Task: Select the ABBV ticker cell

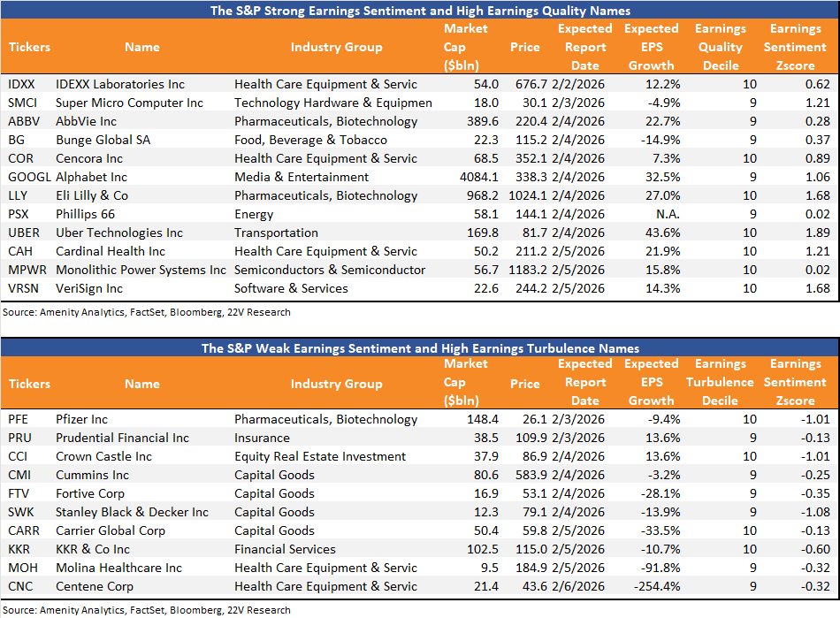Action: tap(24, 121)
